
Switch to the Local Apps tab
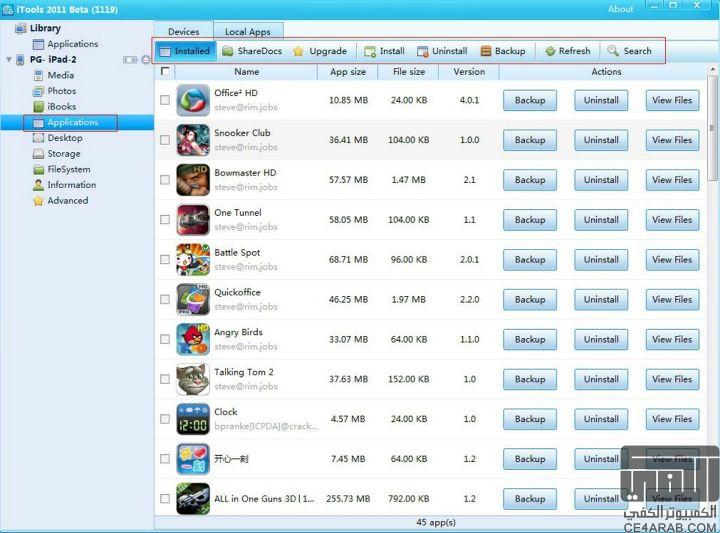(x=248, y=32)
